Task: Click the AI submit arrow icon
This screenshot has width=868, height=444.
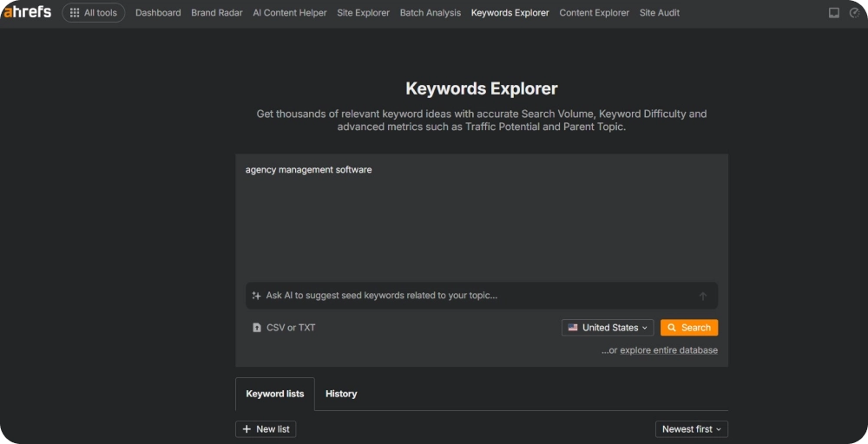Action: point(702,297)
